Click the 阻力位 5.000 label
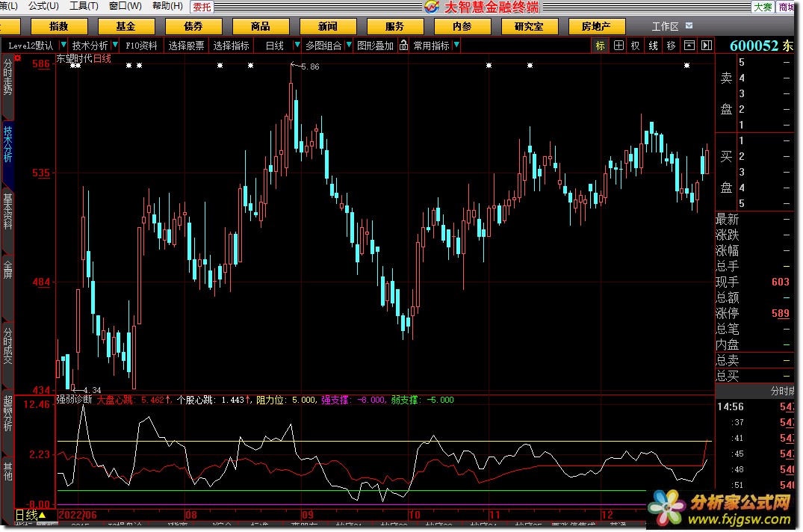 [x=286, y=400]
